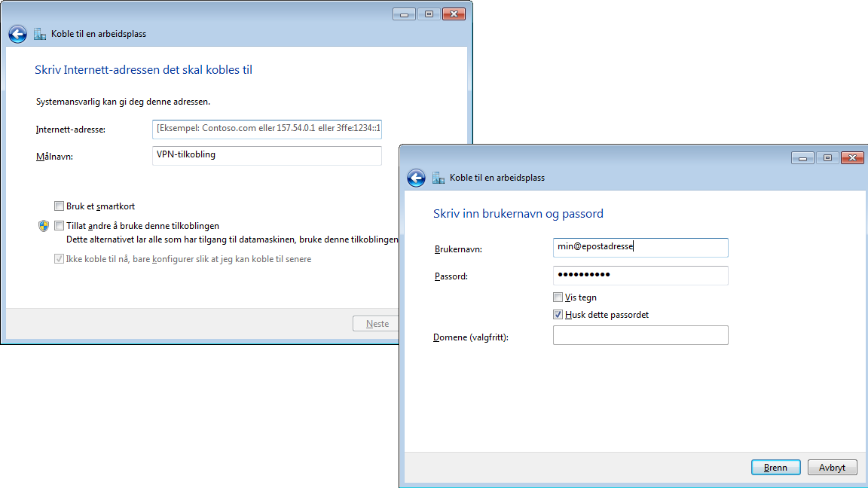Click the UAC shield icon next to sharing option
This screenshot has width=868, height=488.
point(44,225)
